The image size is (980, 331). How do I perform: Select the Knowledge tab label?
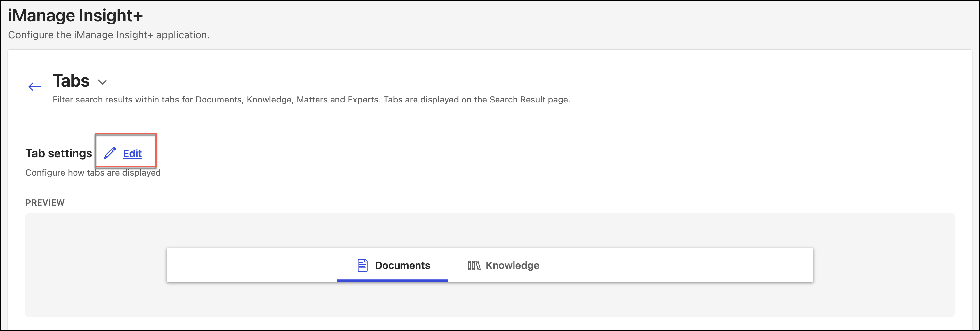pyautogui.click(x=512, y=265)
